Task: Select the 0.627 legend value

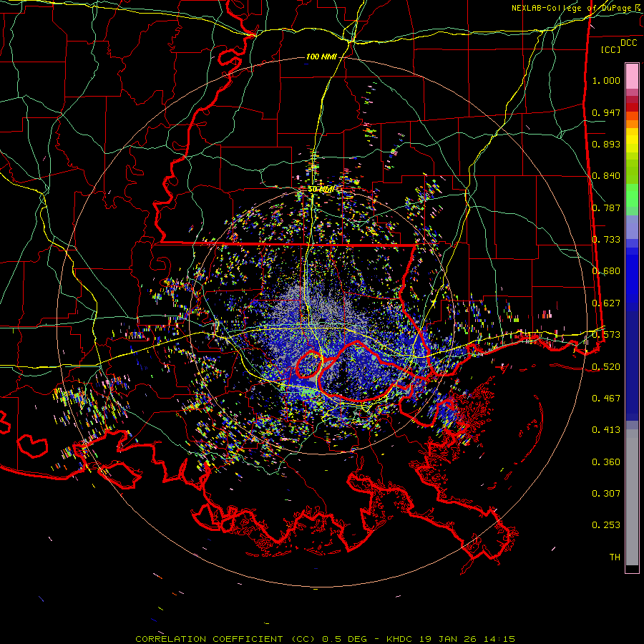Action: point(606,303)
